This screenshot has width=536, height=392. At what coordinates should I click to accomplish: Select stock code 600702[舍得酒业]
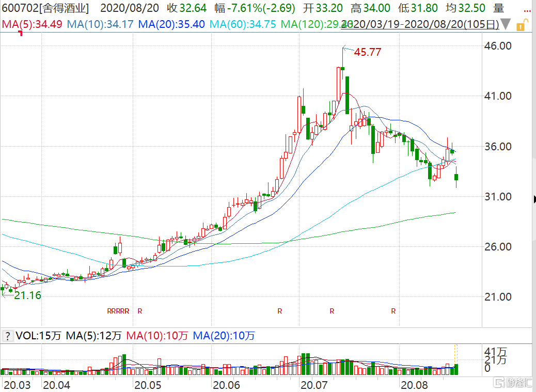click(45, 8)
